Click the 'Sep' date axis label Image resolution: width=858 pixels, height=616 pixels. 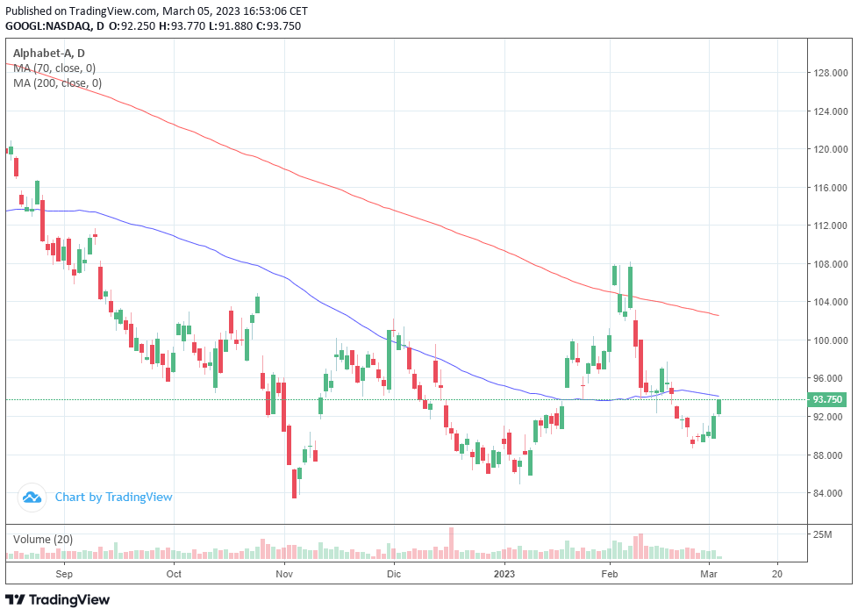[64, 574]
